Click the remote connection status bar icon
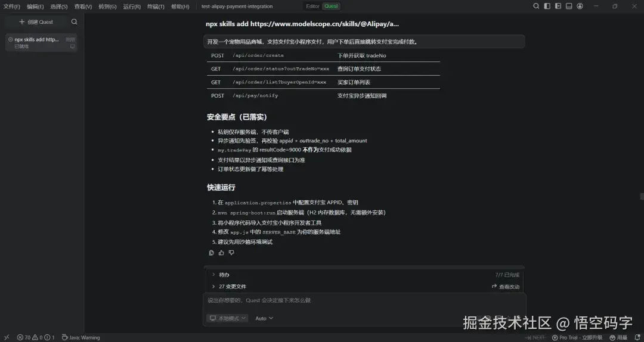The width and height of the screenshot is (644, 342). point(7,337)
